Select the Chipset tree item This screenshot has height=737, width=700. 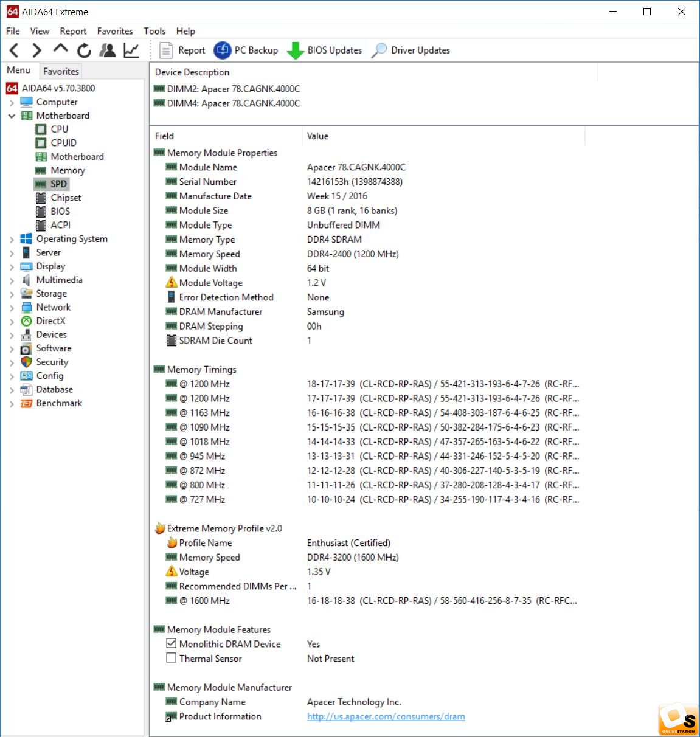tap(66, 198)
